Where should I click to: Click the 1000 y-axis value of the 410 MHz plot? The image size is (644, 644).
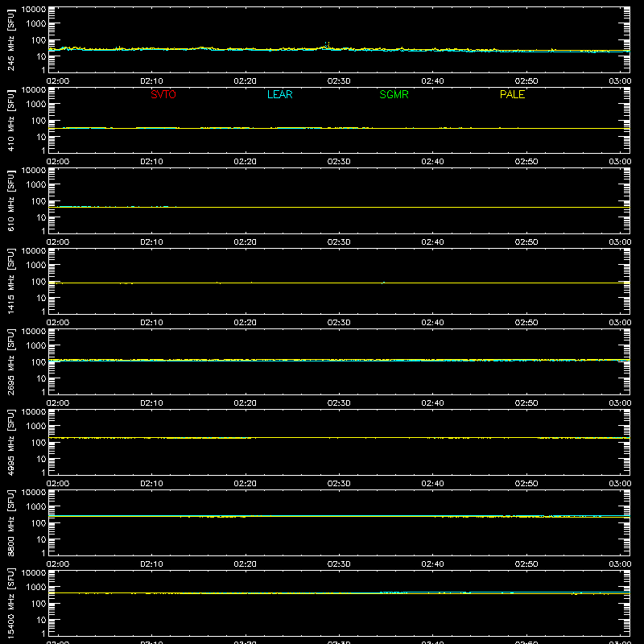[x=36, y=104]
